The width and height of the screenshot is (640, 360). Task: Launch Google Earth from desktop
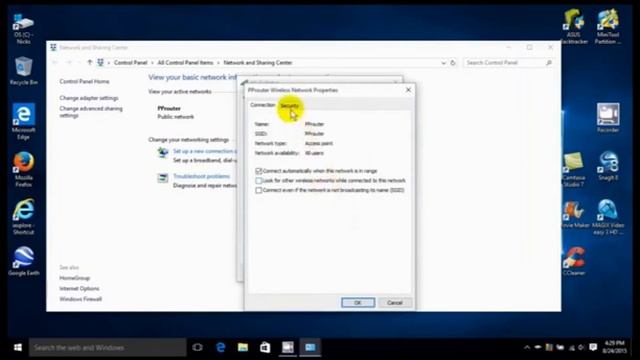pos(23,261)
